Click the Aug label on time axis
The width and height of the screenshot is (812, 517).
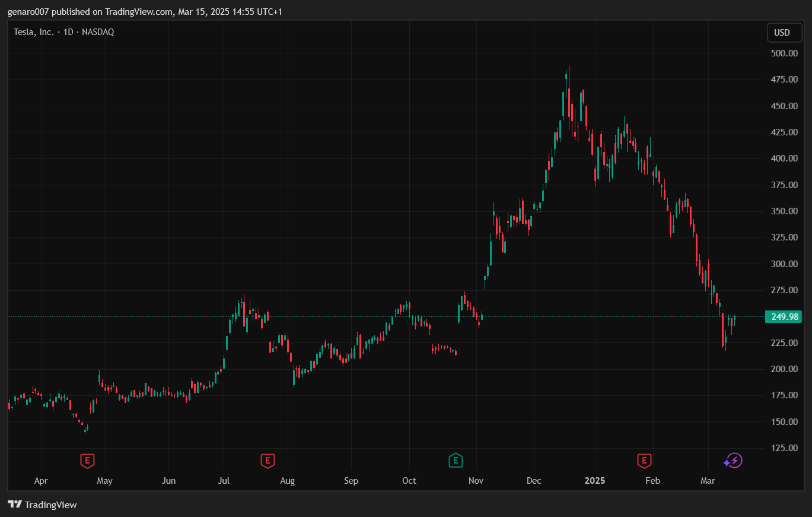pyautogui.click(x=287, y=481)
